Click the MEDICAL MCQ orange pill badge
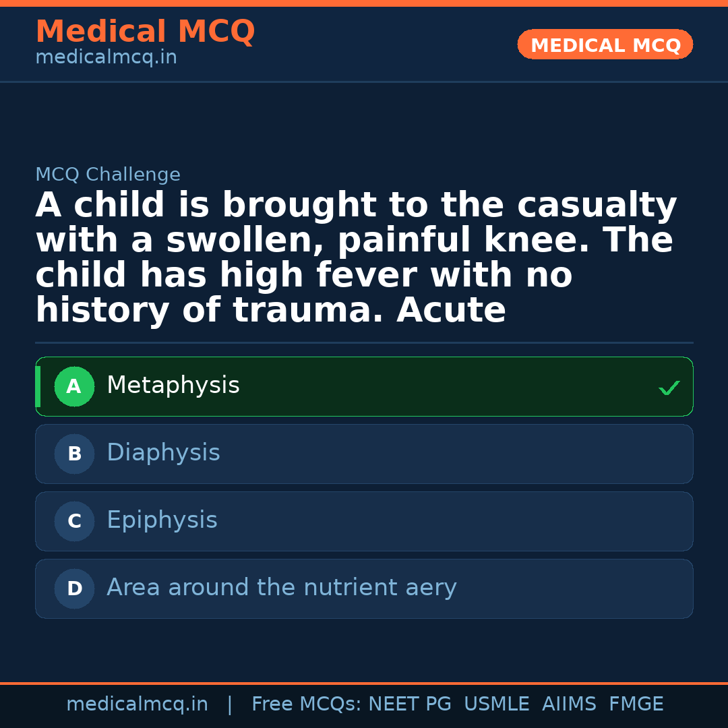 [x=605, y=44]
